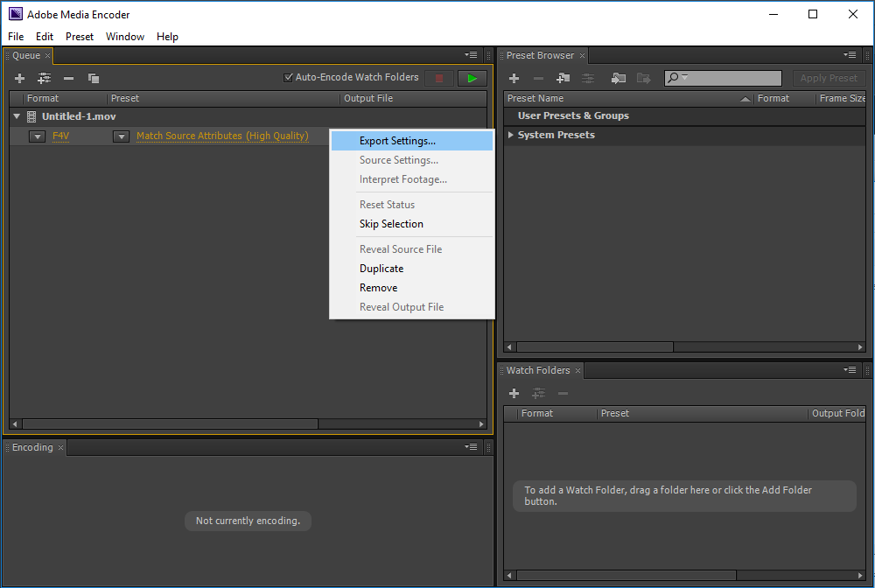Click the Preset Settings sliders icon
875x588 pixels.
588,78
